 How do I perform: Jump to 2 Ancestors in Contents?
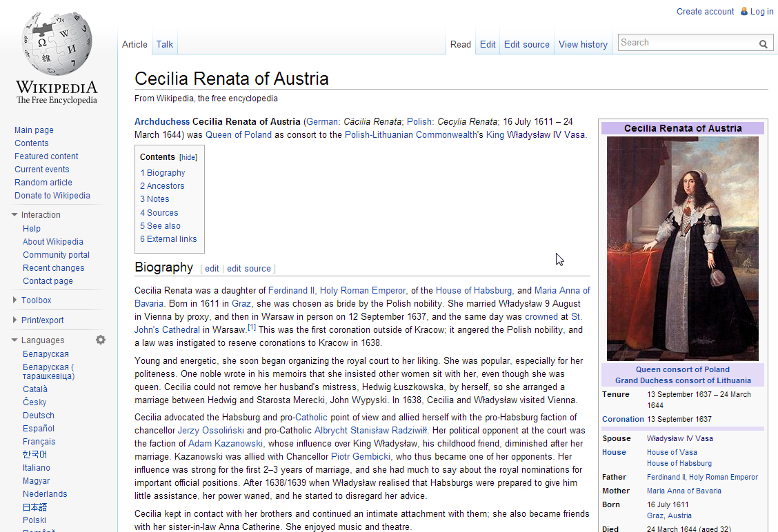162,186
